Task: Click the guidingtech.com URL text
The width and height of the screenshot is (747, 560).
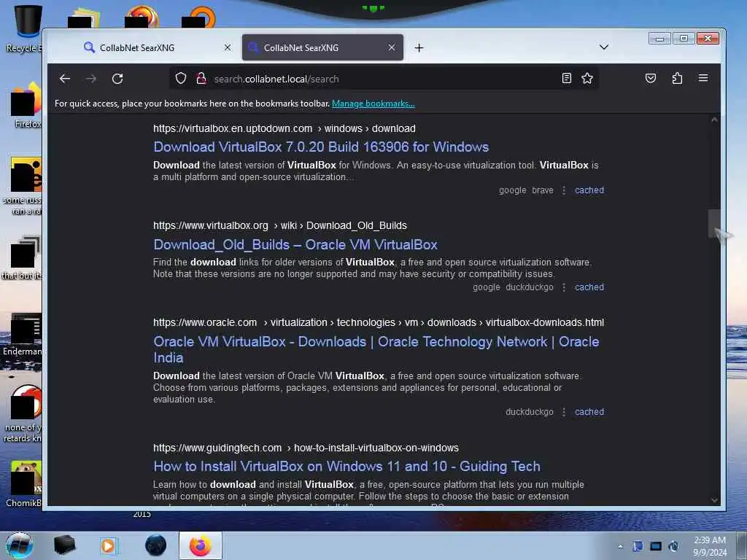Action: click(x=306, y=448)
